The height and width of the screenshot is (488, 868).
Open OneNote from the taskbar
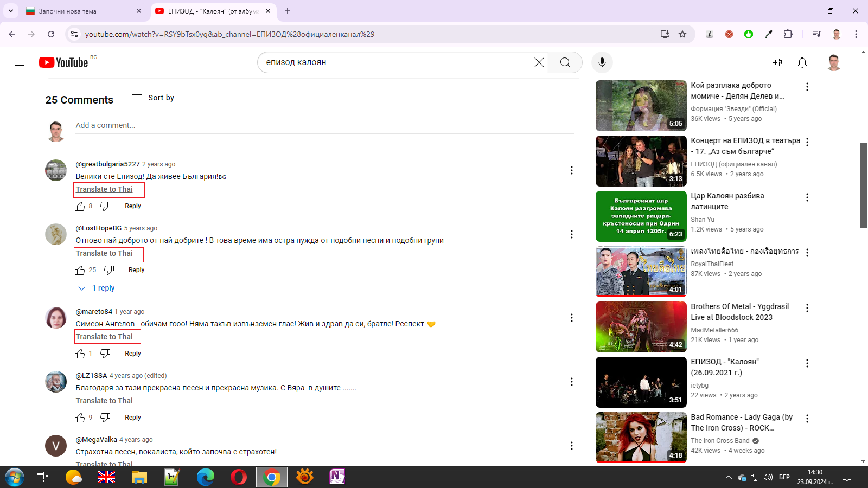point(337,477)
